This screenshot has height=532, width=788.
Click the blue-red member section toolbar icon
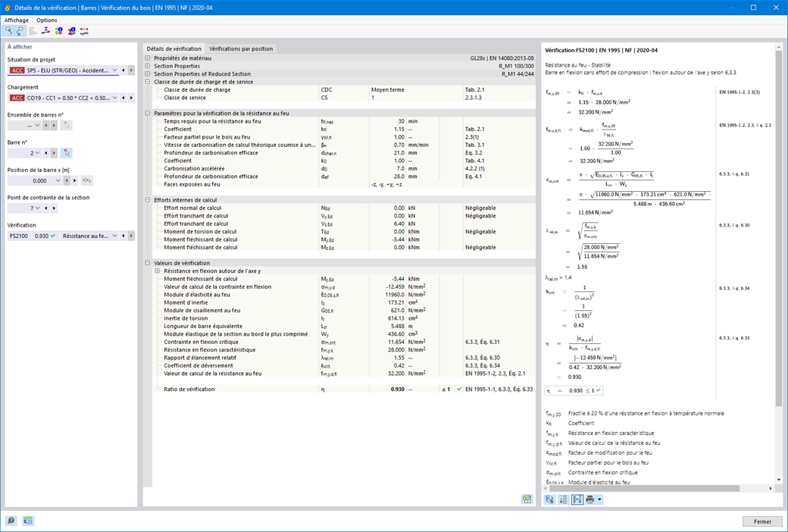point(45,31)
